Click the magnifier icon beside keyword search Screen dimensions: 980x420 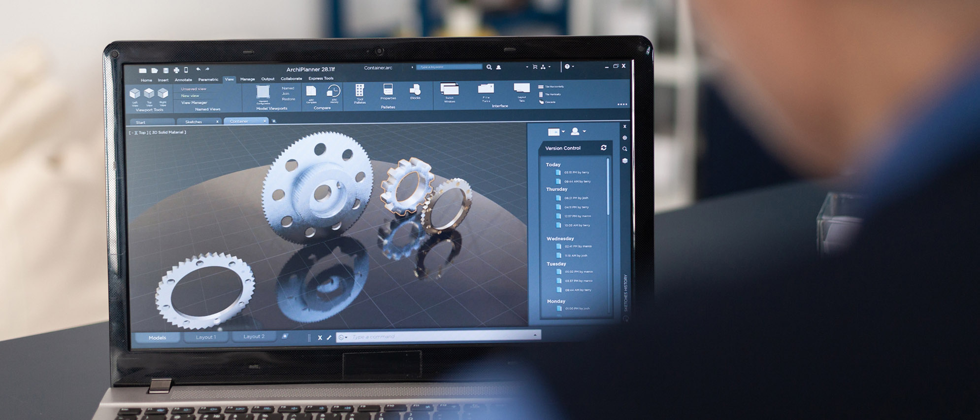coord(489,67)
